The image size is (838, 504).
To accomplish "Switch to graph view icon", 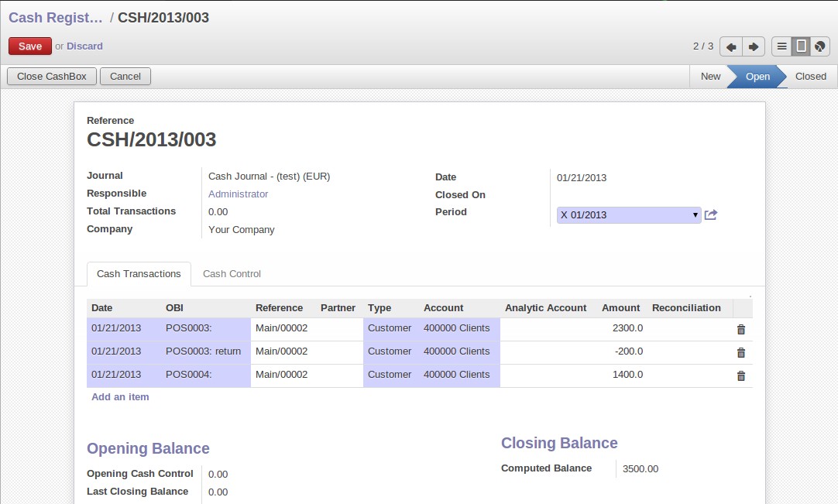I will (819, 46).
